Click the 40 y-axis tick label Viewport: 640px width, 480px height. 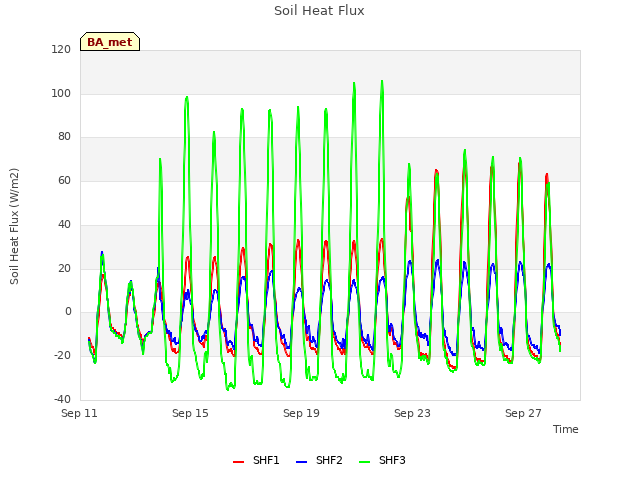[x=64, y=224]
